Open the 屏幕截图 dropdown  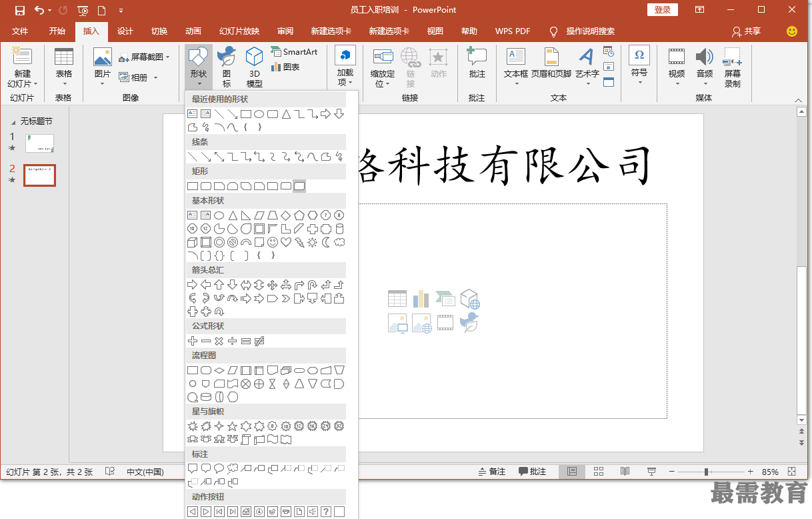168,57
